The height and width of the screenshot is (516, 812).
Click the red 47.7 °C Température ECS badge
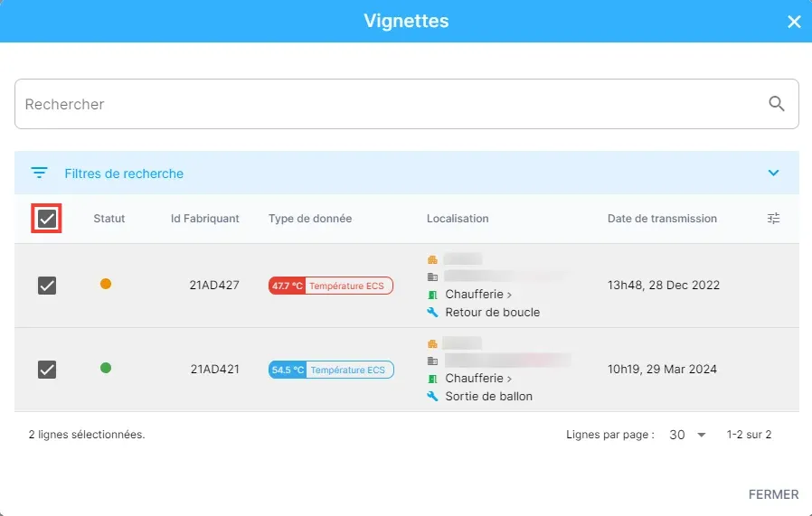[x=331, y=286]
